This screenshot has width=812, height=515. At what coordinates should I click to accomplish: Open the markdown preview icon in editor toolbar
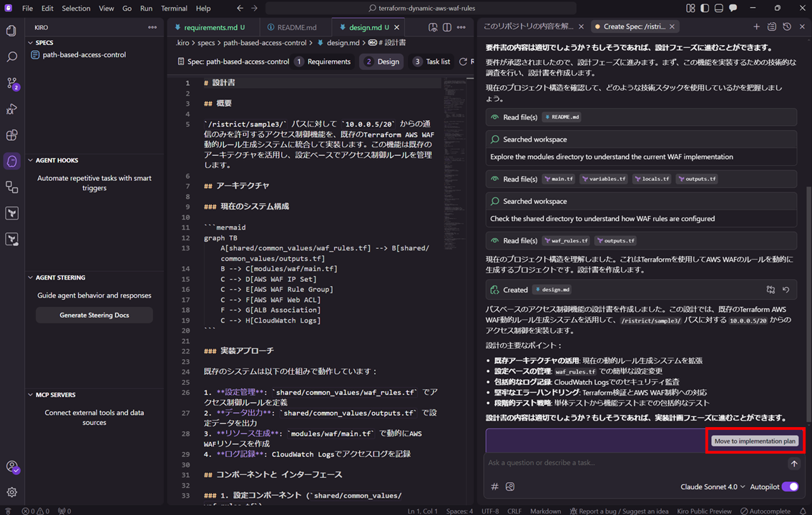click(433, 27)
